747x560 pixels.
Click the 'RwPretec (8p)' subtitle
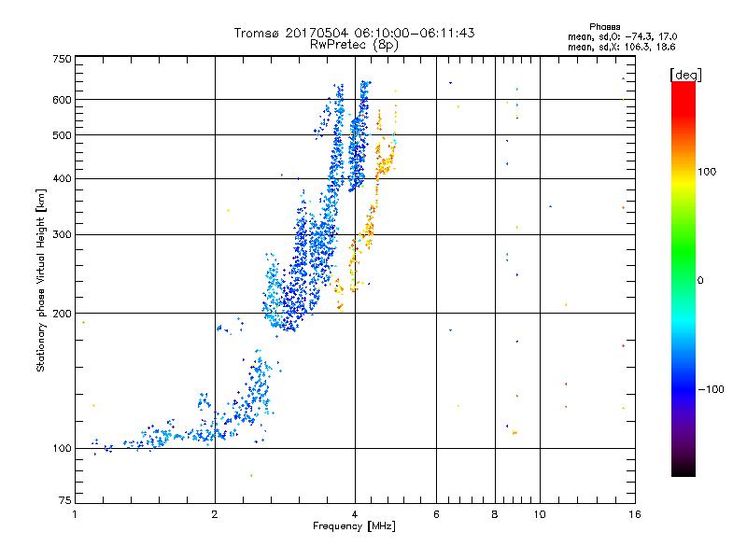tap(354, 45)
